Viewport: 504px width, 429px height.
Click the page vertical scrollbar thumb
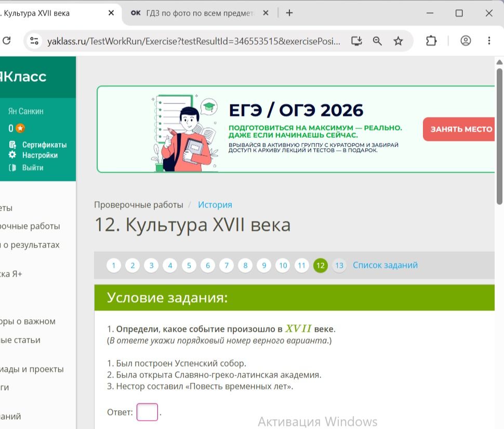click(x=499, y=136)
